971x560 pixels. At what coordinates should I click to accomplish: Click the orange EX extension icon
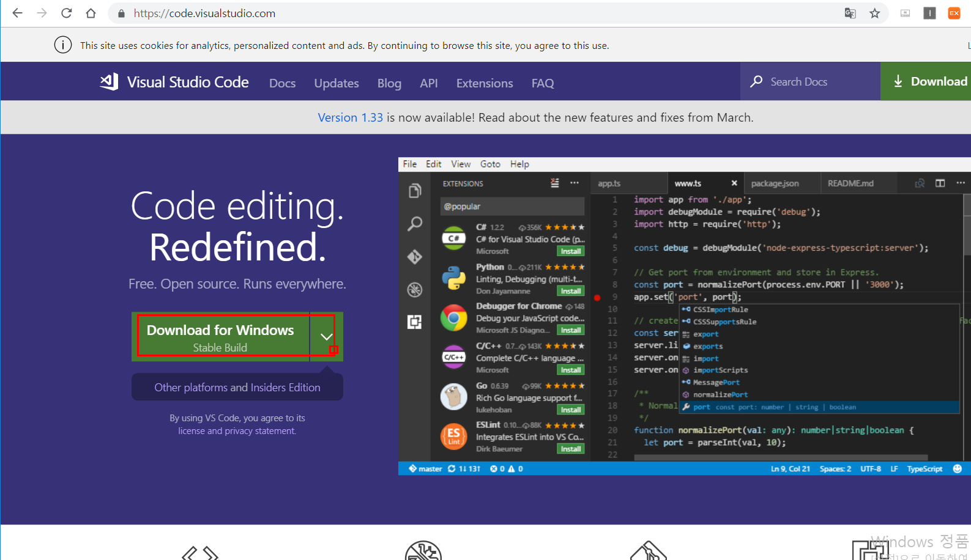[954, 13]
